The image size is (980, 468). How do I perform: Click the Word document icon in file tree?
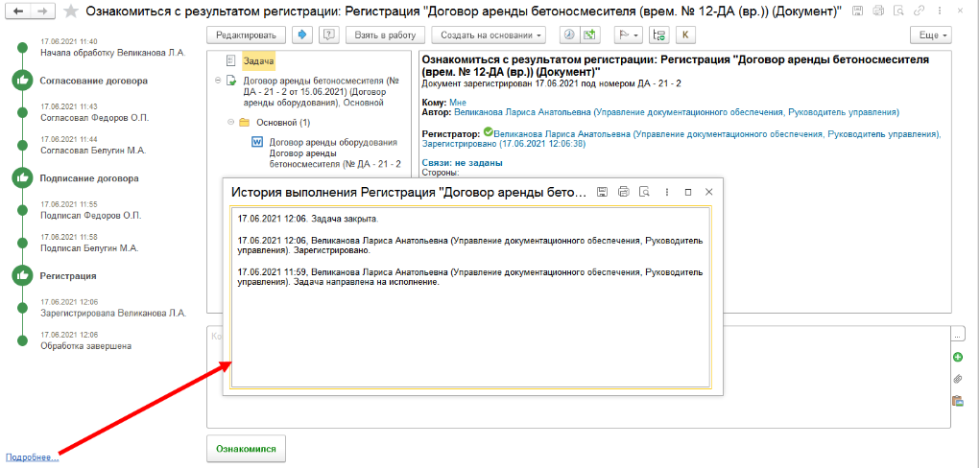point(257,142)
